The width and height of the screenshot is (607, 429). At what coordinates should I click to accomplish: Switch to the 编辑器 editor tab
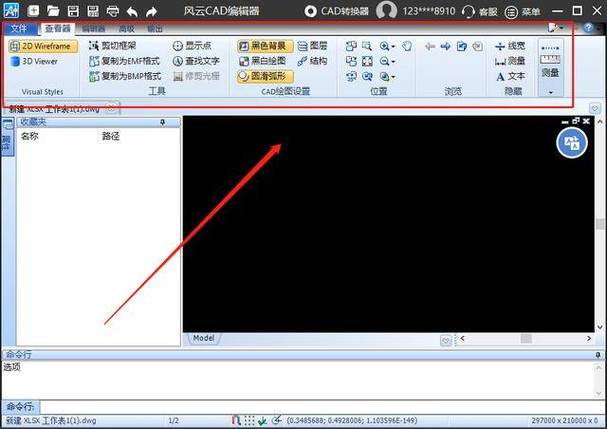[92, 29]
